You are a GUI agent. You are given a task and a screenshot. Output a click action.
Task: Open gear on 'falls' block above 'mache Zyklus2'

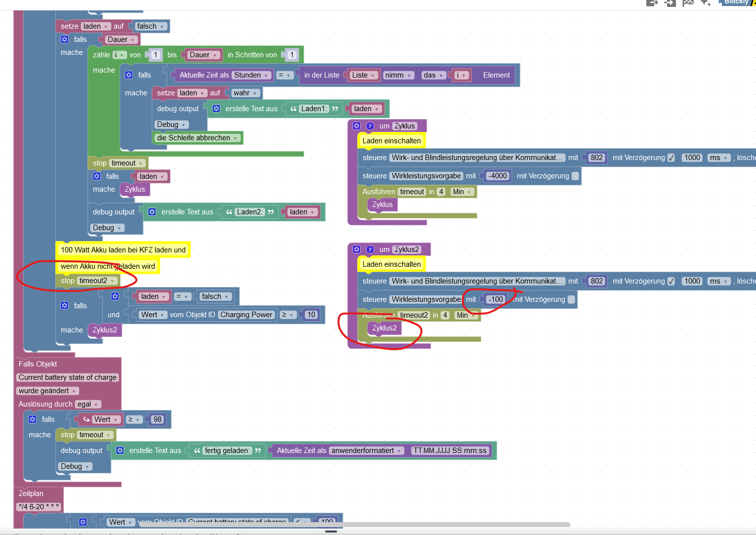65,306
